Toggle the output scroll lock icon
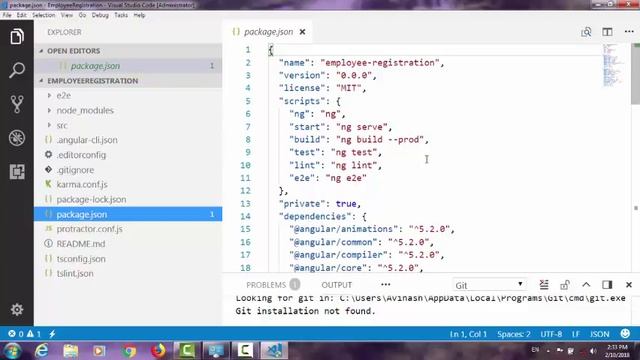 click(x=565, y=284)
